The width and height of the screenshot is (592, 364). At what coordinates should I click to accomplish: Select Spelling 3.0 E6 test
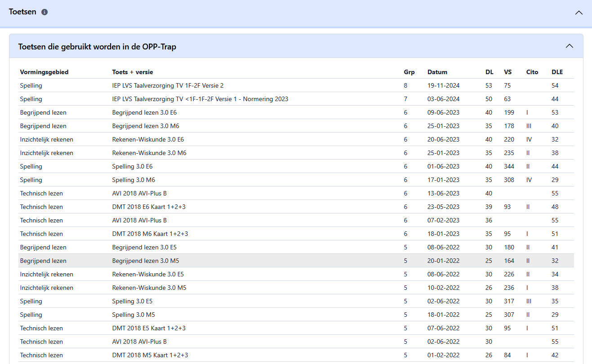pyautogui.click(x=296, y=166)
